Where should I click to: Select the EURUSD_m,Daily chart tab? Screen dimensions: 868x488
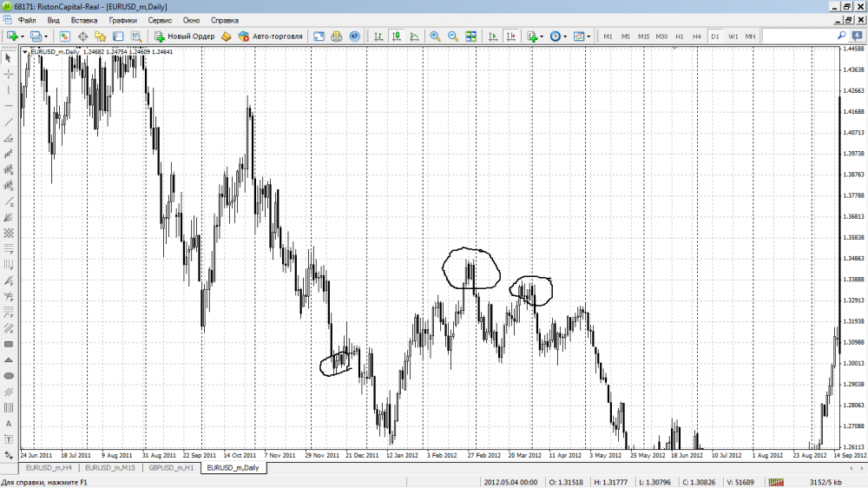click(233, 468)
